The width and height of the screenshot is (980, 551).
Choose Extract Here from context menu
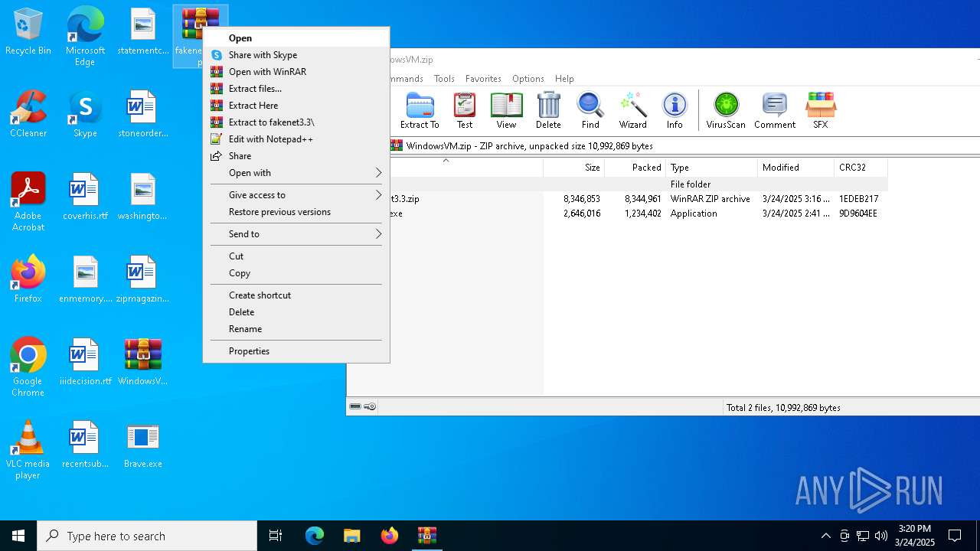click(296, 106)
